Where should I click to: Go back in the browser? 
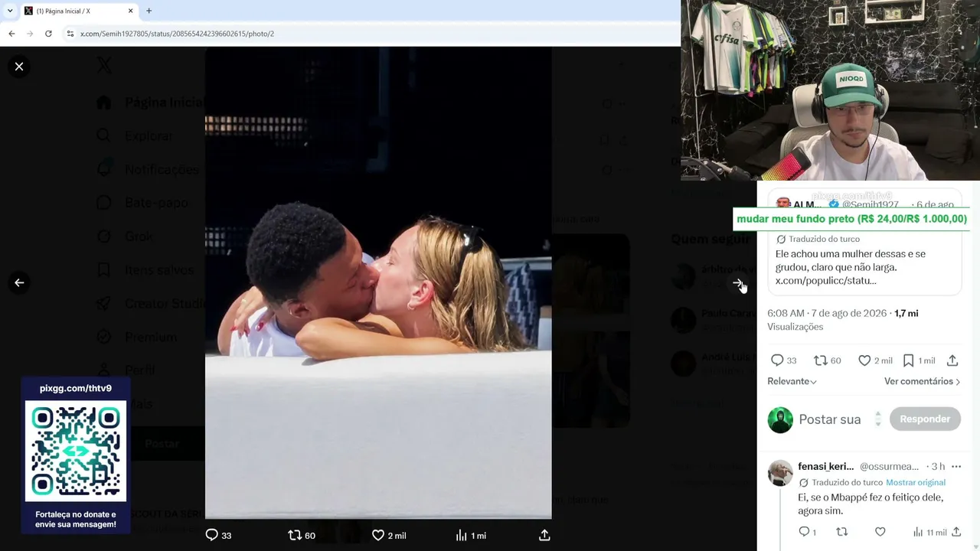coord(11,34)
